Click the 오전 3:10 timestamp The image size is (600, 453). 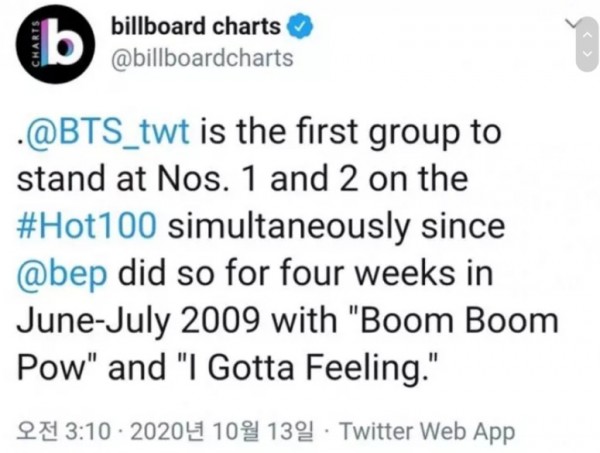[64, 432]
